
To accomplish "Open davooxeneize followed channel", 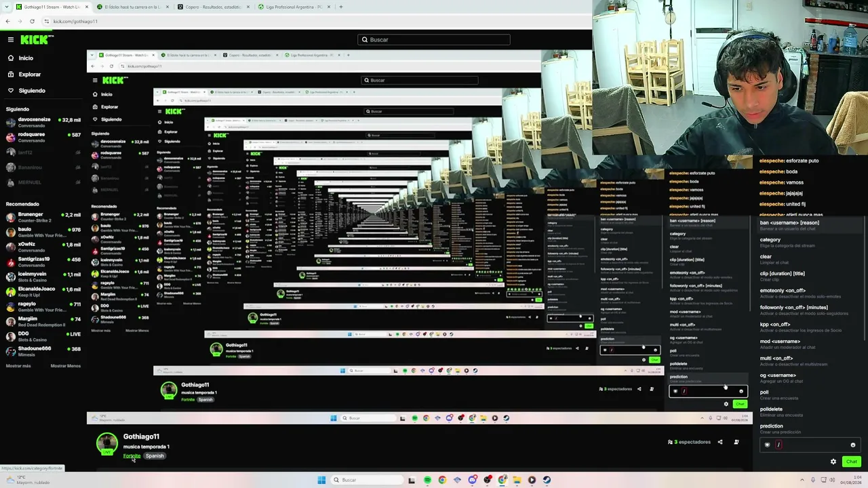I will (x=43, y=123).
